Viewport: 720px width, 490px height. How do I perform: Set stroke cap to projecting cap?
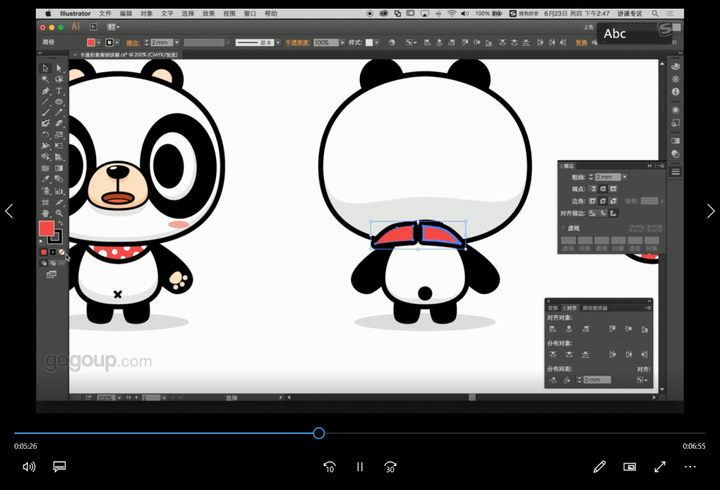point(613,189)
